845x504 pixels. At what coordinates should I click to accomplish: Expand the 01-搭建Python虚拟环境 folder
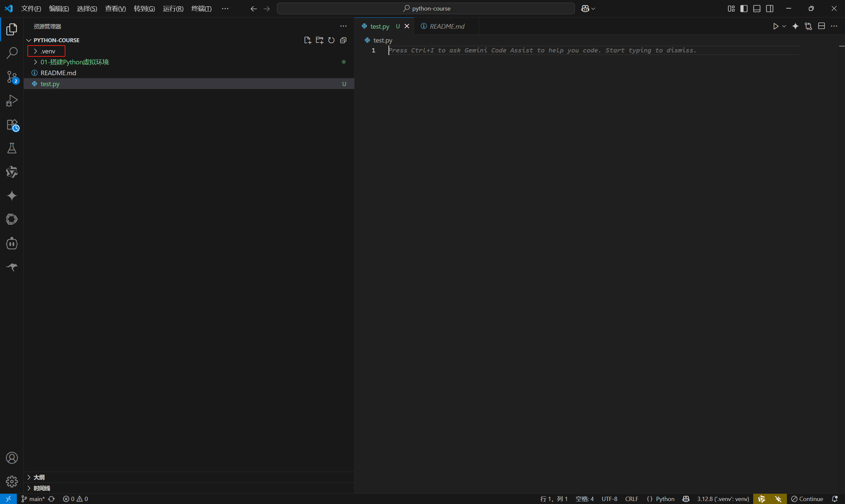click(x=74, y=62)
